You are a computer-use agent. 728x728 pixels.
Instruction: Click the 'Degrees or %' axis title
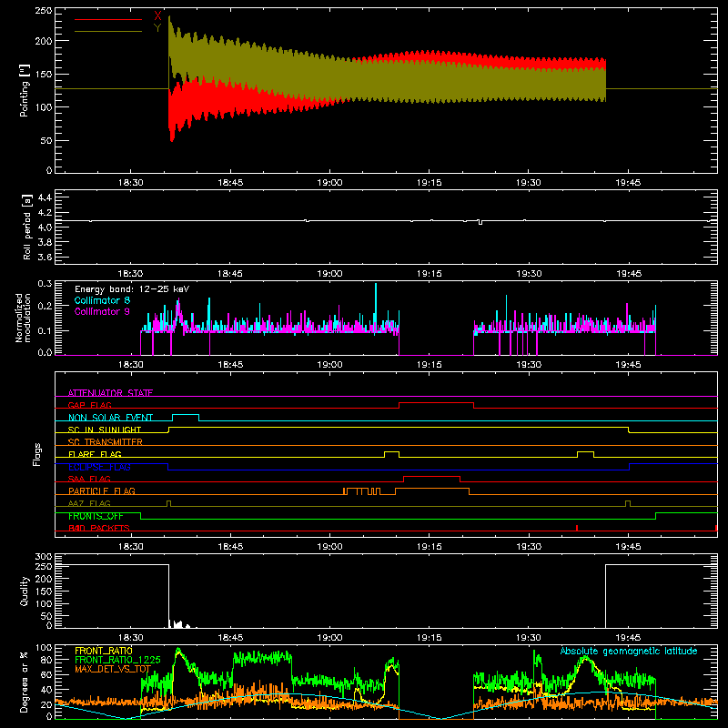(x=25, y=682)
